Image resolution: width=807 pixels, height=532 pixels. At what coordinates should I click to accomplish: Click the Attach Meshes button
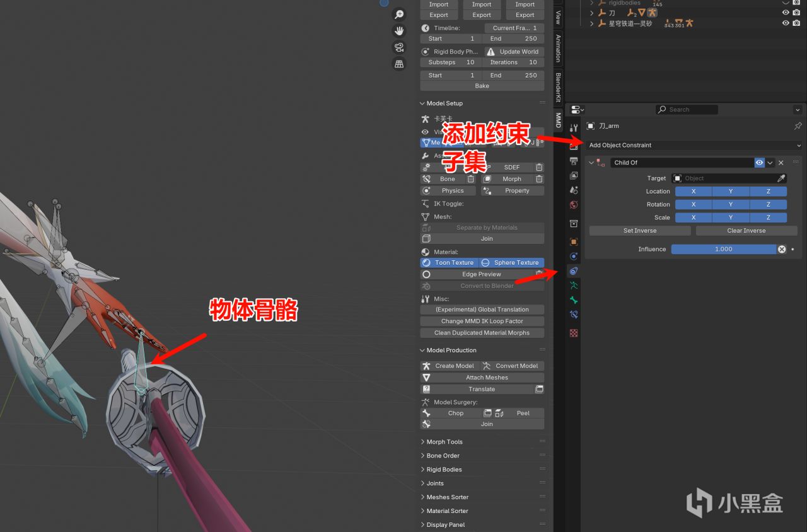coord(482,378)
